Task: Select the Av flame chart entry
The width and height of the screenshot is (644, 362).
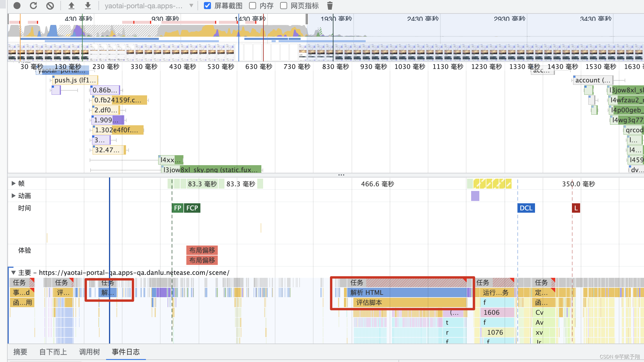Action: click(544, 322)
